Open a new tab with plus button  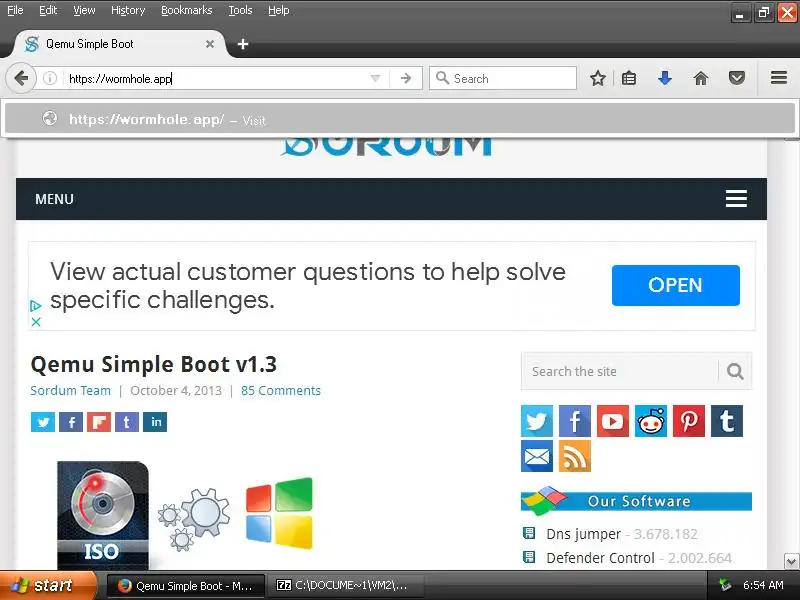tap(243, 44)
